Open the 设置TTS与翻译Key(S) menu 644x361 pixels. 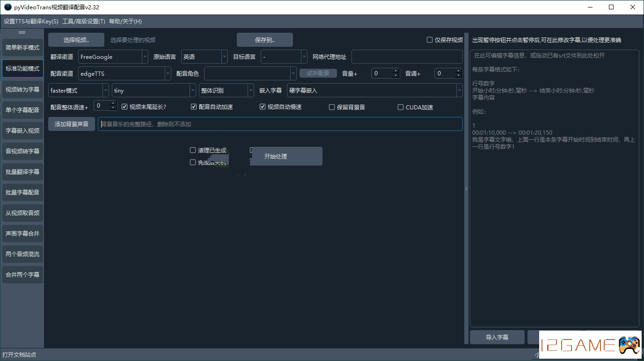[31, 22]
